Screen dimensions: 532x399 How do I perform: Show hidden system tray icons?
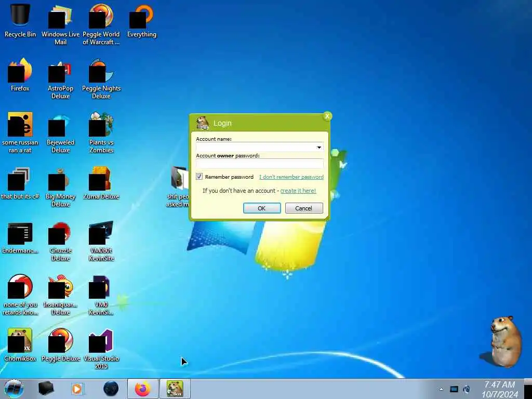coord(441,389)
